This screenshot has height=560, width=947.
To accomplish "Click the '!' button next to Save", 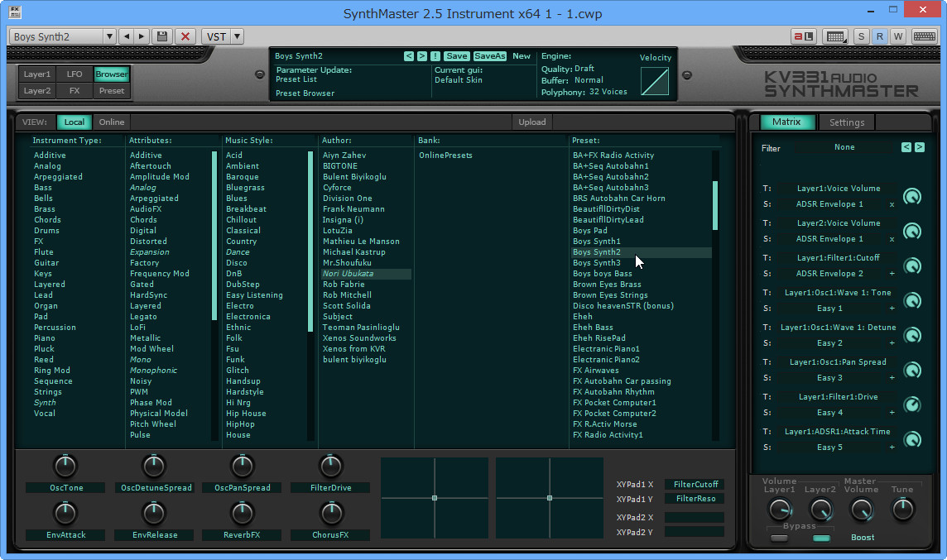I will coord(435,56).
